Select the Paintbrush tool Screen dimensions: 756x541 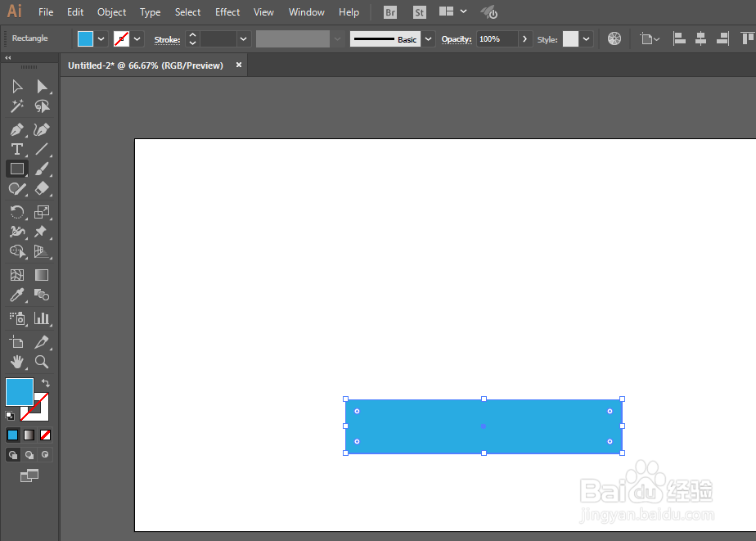pyautogui.click(x=42, y=169)
